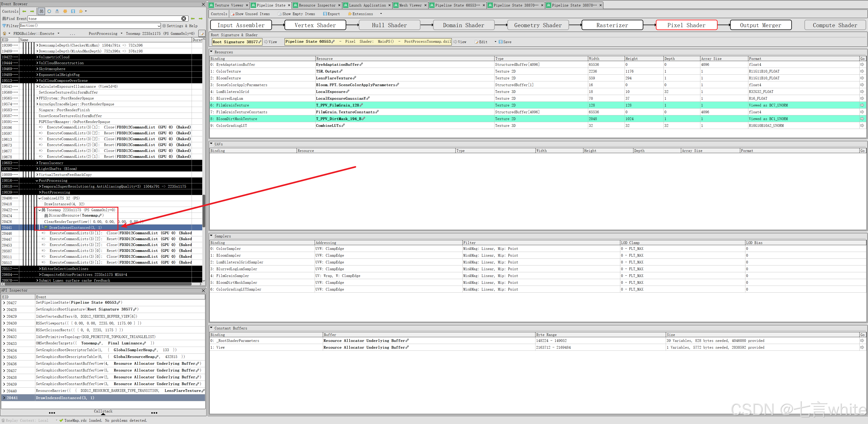Open Settings & Help for filter
This screenshot has height=424, width=868.
click(x=180, y=26)
